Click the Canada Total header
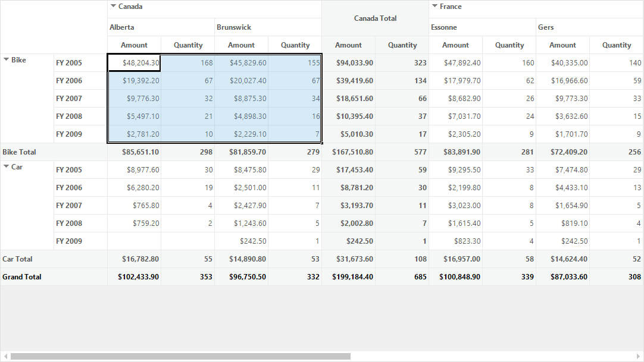 [x=375, y=18]
